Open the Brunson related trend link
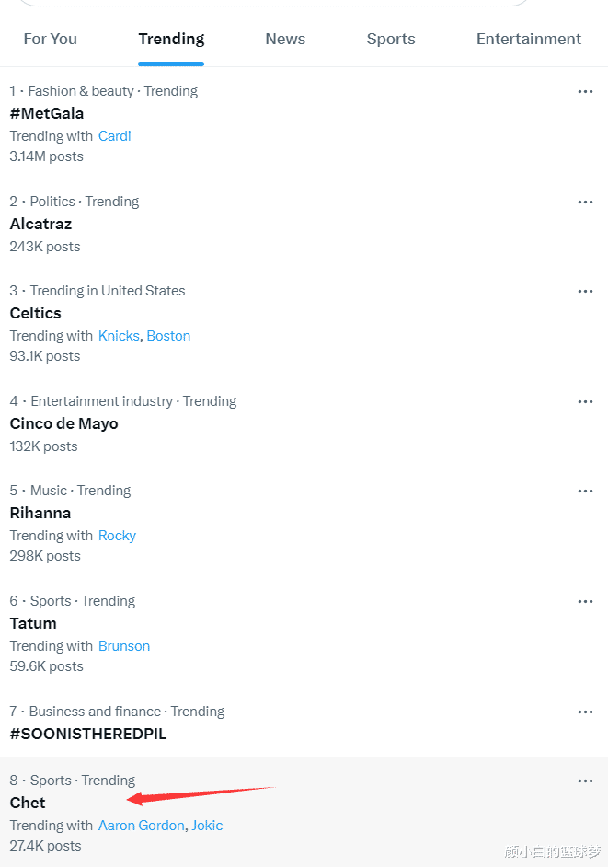Viewport: 608px width, 868px height. [x=124, y=646]
